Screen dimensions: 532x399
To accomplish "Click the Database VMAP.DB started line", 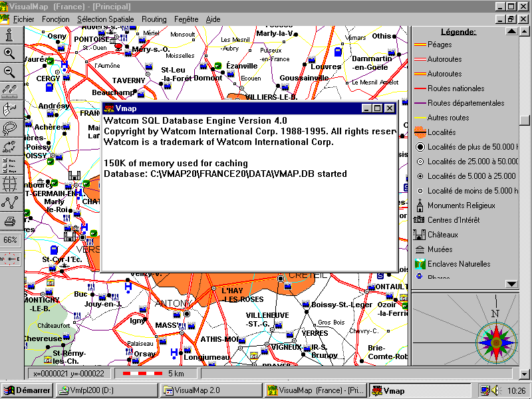I will [225, 174].
